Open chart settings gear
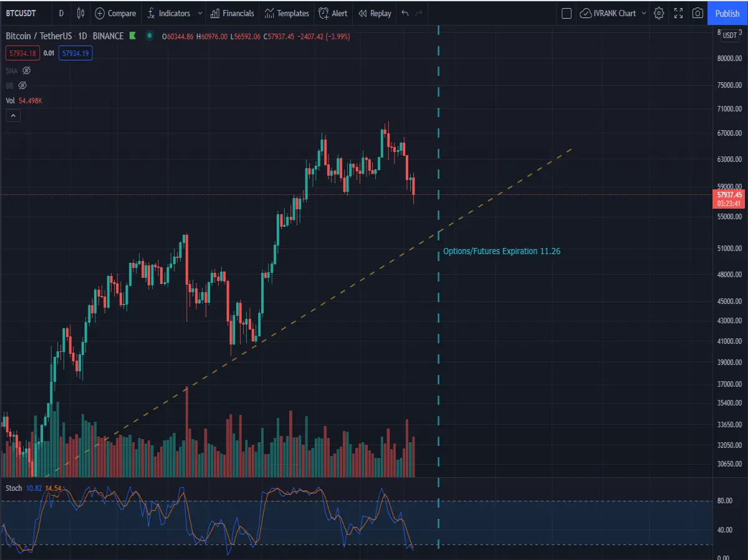The image size is (748, 560). [x=659, y=13]
